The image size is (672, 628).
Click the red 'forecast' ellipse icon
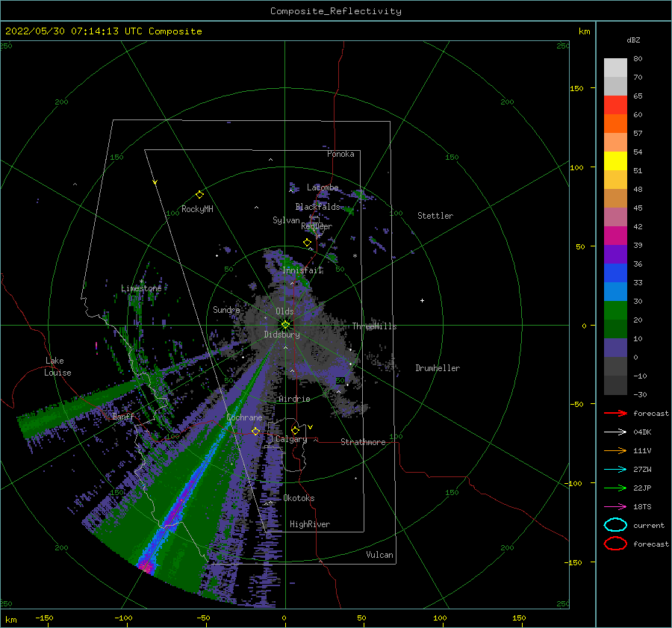pos(615,544)
